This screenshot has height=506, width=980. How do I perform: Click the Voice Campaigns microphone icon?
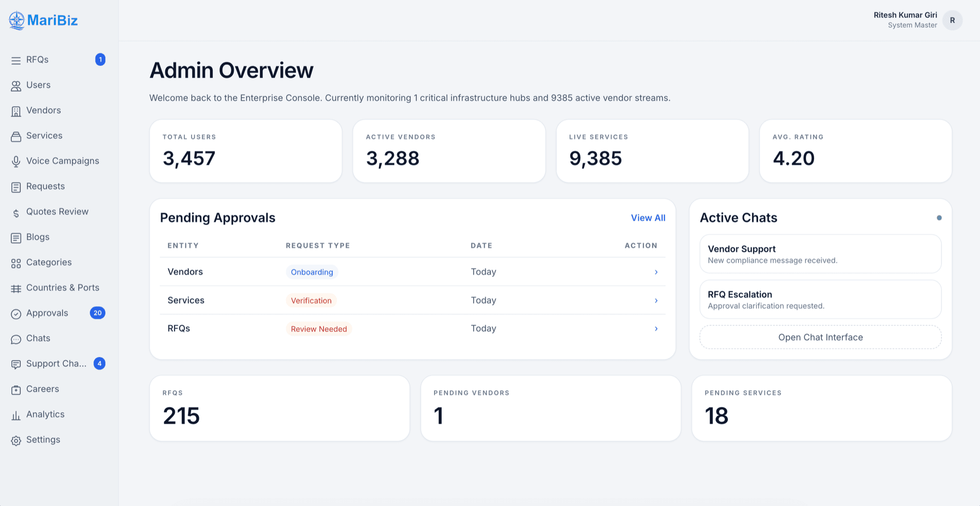16,162
